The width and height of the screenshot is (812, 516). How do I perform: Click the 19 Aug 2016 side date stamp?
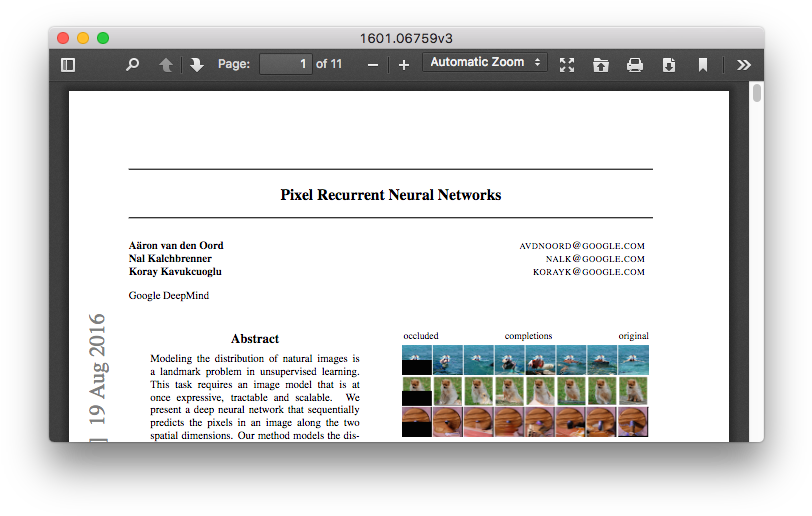pyautogui.click(x=97, y=369)
